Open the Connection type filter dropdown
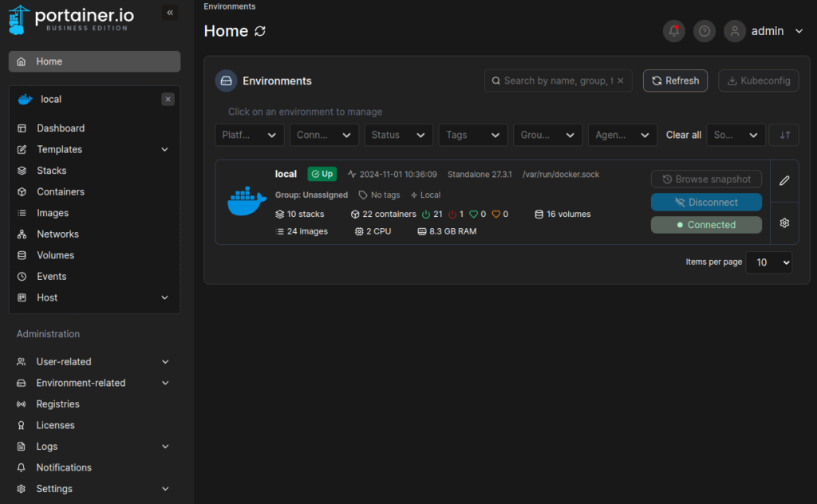The width and height of the screenshot is (817, 504). click(x=324, y=135)
